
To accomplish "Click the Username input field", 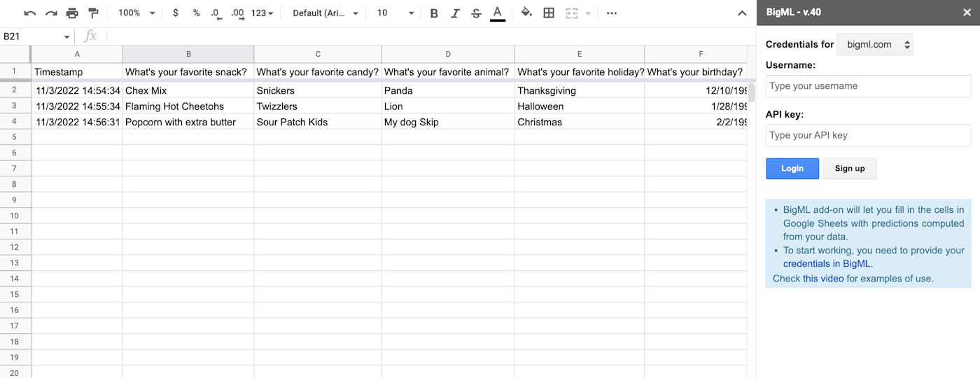I will pyautogui.click(x=868, y=86).
